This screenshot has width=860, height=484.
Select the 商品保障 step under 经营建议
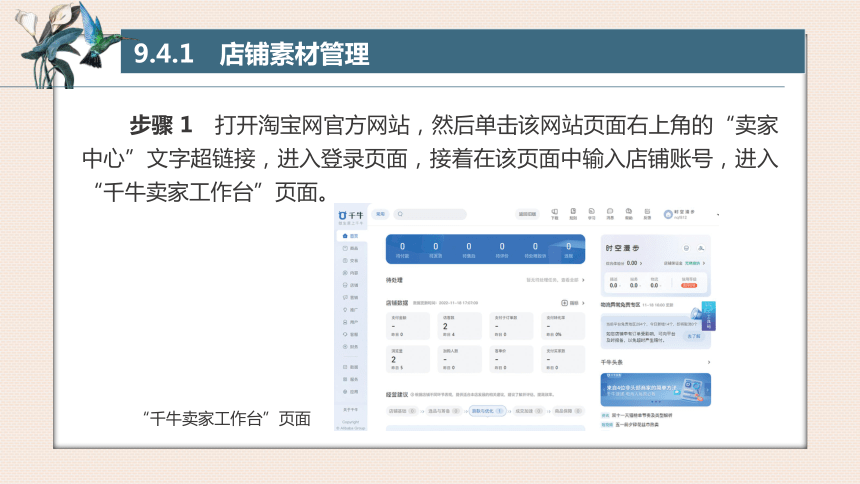(568, 411)
